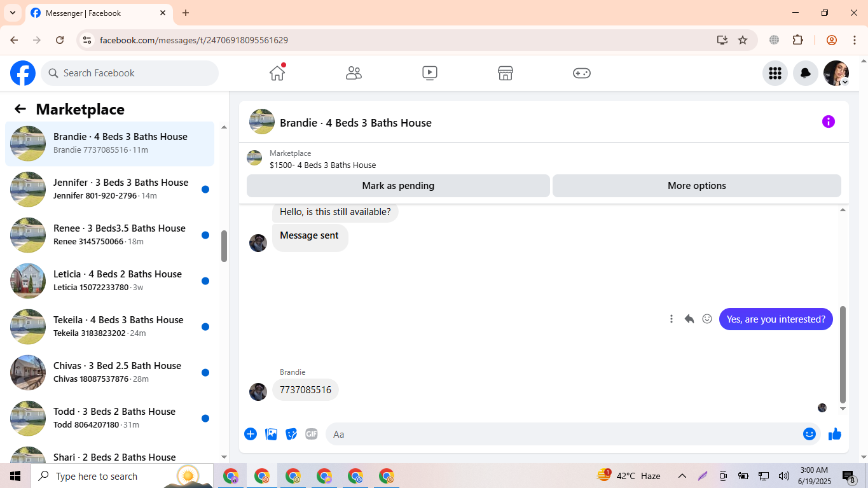This screenshot has width=868, height=488.
Task: Click the back arrow beside Marketplace
Action: pos(20,109)
